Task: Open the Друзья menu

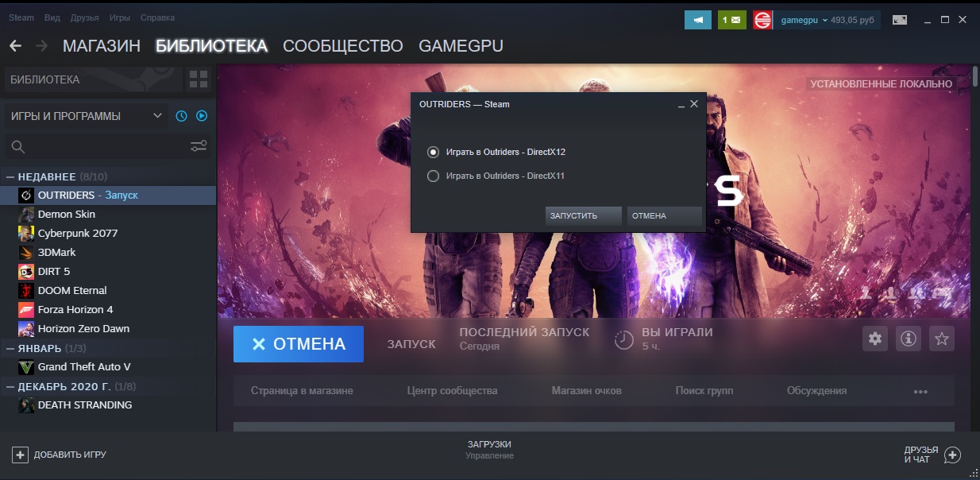Action: coord(85,17)
